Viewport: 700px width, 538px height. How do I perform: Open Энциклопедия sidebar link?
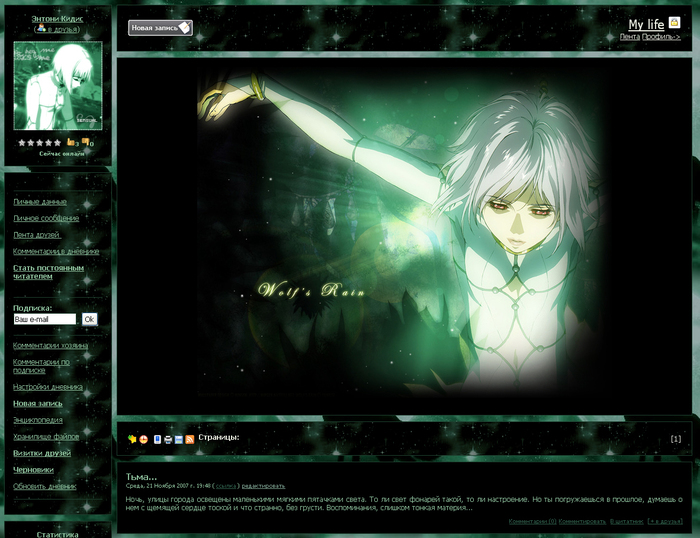(38, 420)
